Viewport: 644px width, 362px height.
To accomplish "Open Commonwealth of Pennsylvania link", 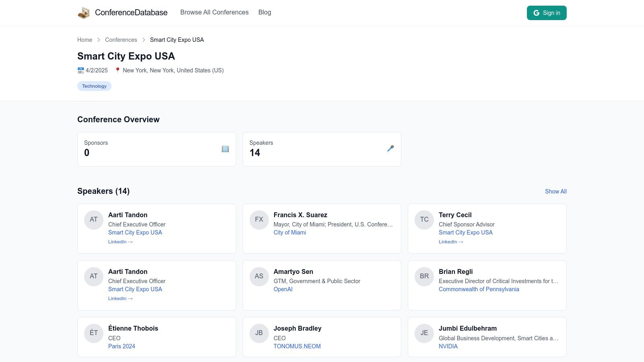I will [x=479, y=289].
